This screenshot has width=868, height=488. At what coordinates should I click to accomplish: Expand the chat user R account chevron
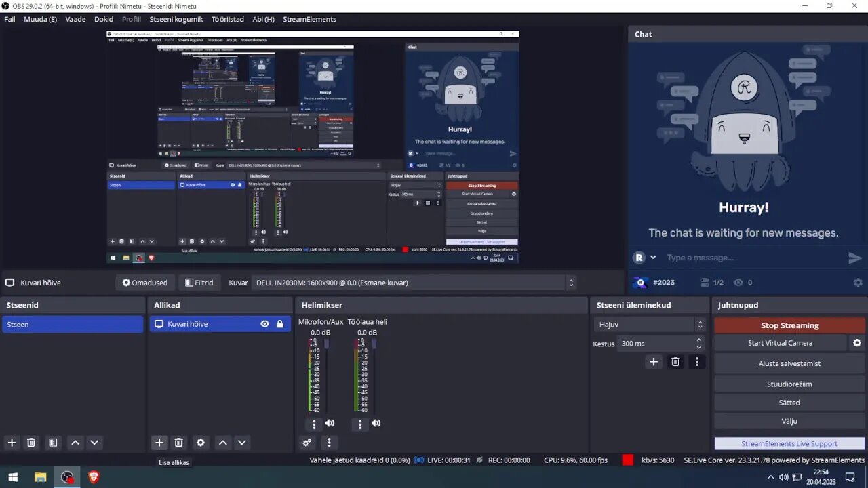point(653,258)
